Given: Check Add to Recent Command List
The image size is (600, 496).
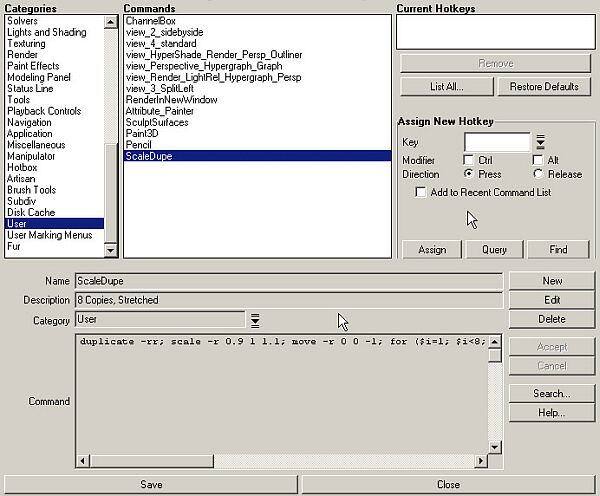Looking at the screenshot, I should pos(421,192).
